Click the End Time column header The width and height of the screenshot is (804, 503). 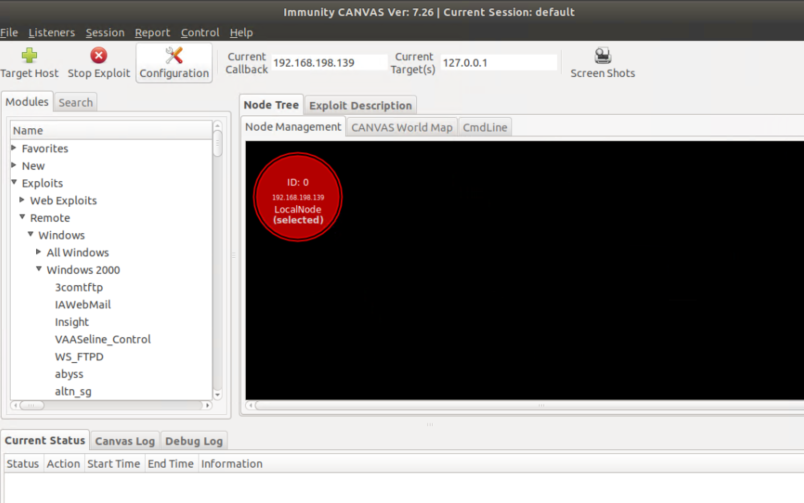171,464
